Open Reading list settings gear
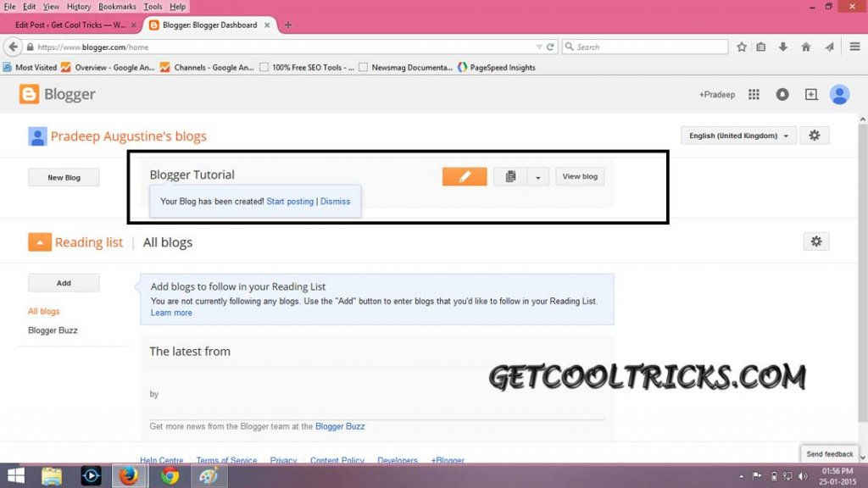The image size is (868, 488). click(x=816, y=241)
